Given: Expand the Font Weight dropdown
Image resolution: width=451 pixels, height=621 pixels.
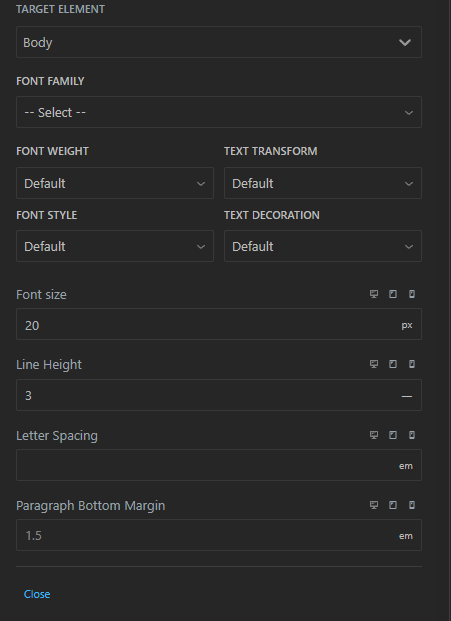Looking at the screenshot, I should pyautogui.click(x=115, y=183).
